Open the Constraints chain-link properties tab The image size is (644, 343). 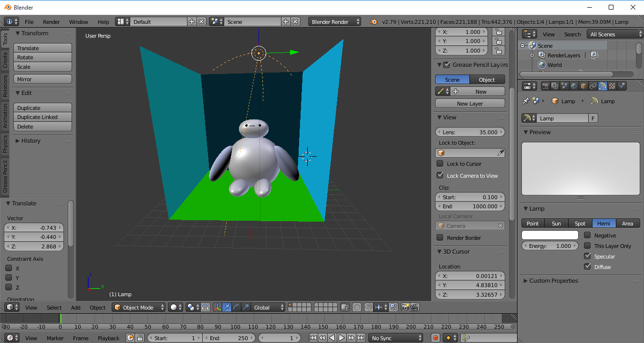593,86
